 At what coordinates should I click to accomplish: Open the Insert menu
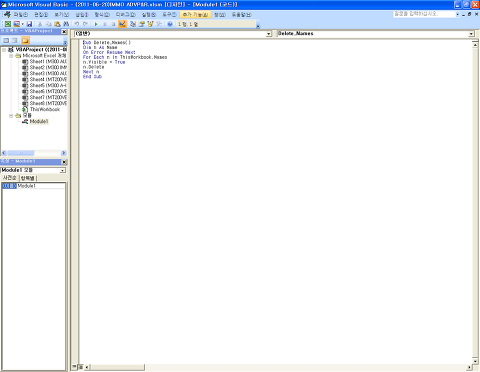[82, 15]
